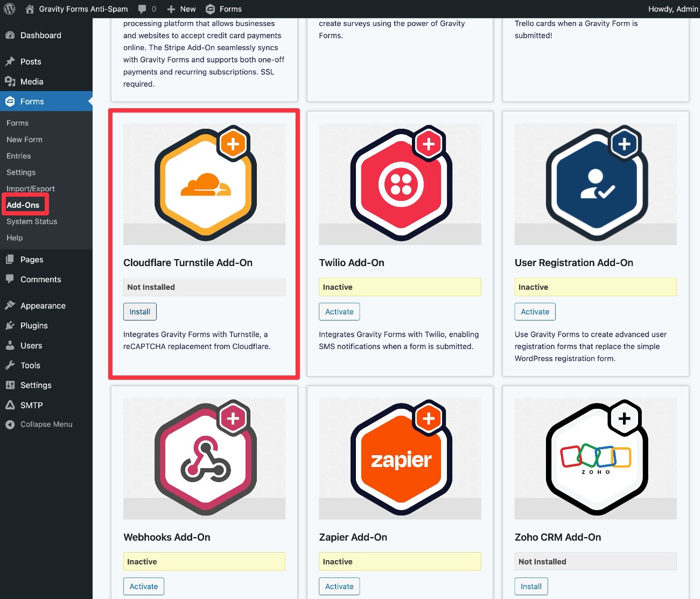The width and height of the screenshot is (700, 599).
Task: Click the Inactive status label on Webhooks Add-On
Action: [205, 561]
